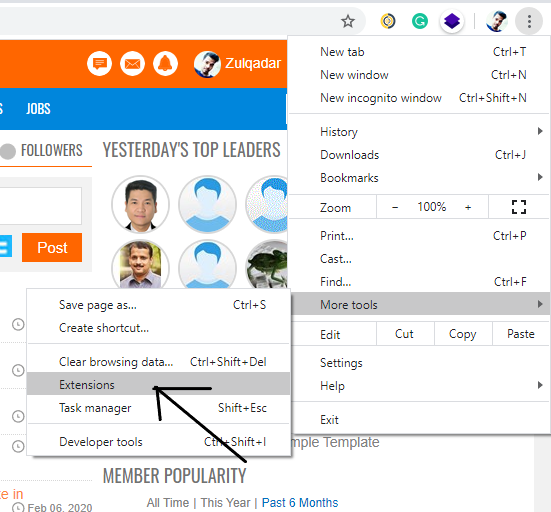Open a New incognito window

pos(419,98)
